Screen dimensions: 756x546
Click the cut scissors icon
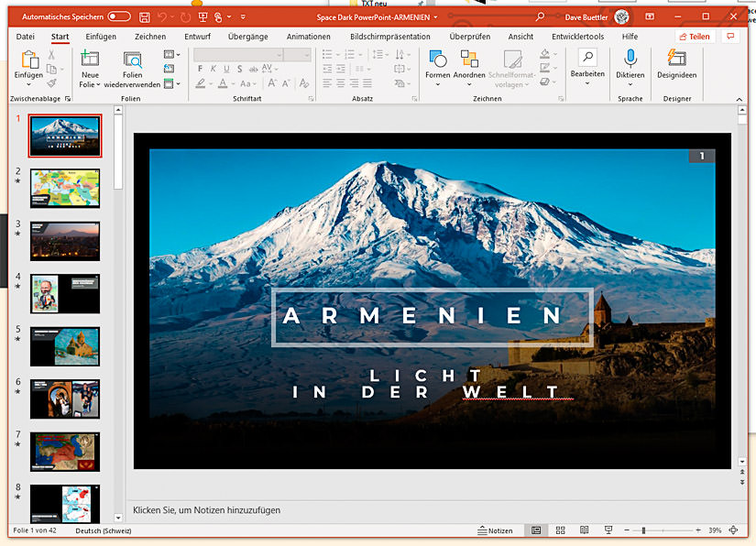tap(51, 54)
